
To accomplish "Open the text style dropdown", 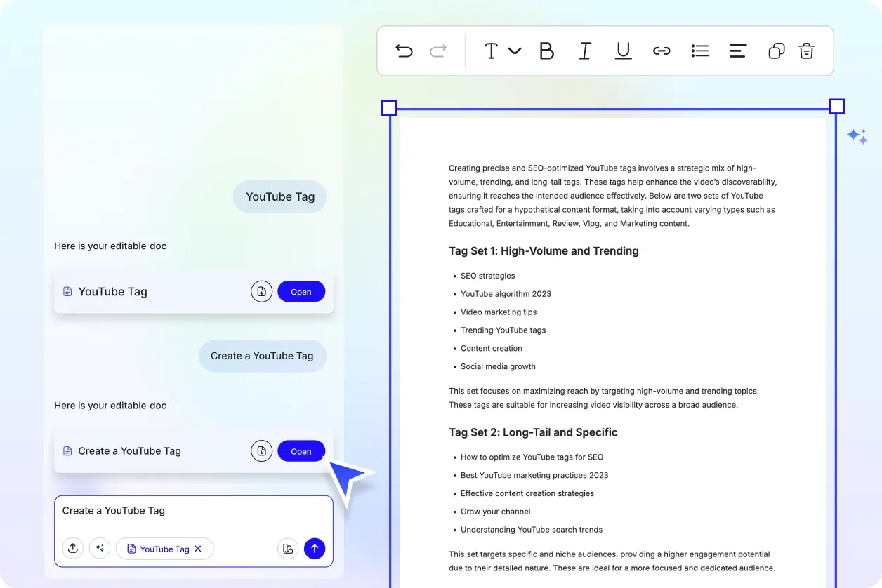I will click(502, 51).
